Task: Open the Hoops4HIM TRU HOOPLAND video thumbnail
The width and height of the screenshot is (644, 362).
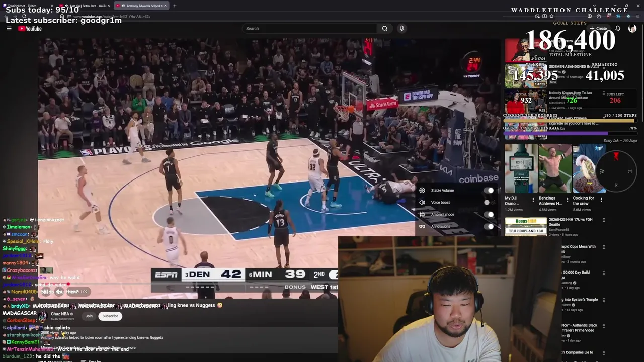Action: tap(526, 227)
